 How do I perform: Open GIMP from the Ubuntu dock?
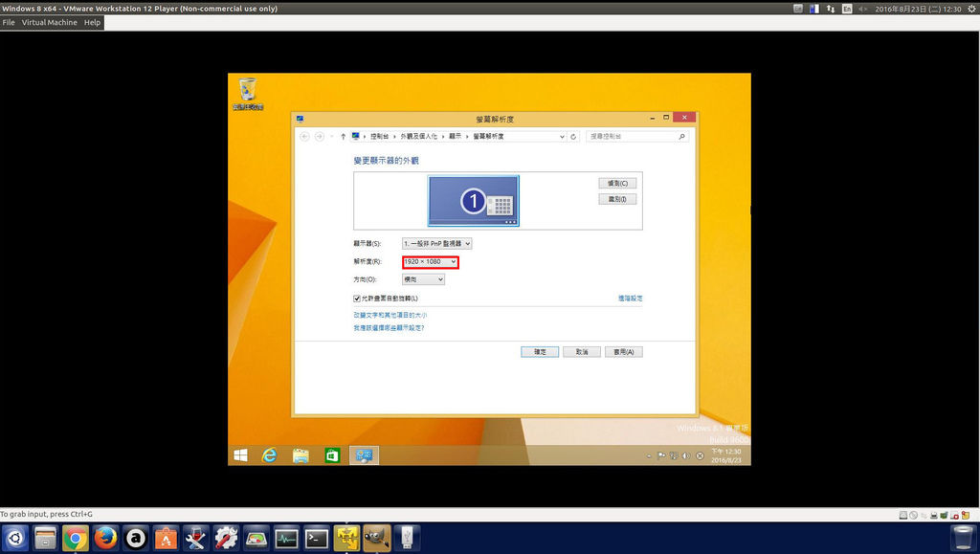pos(375,538)
